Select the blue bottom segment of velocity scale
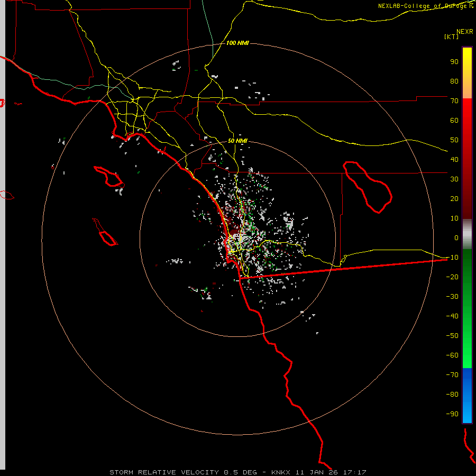476x476 pixels. (467, 396)
